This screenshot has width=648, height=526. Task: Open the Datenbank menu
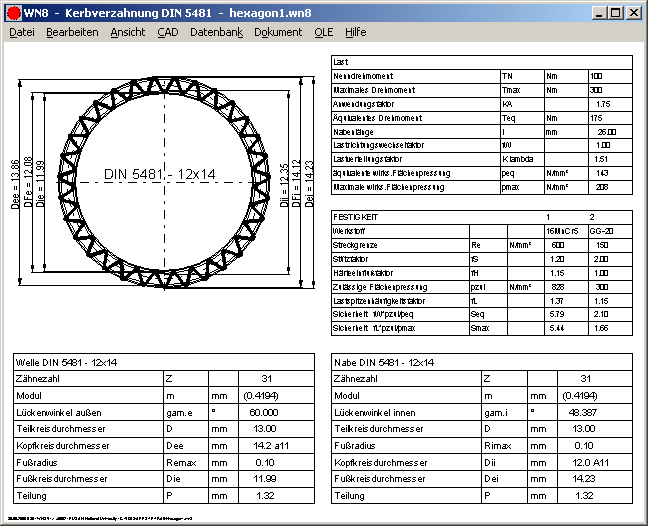click(x=216, y=32)
